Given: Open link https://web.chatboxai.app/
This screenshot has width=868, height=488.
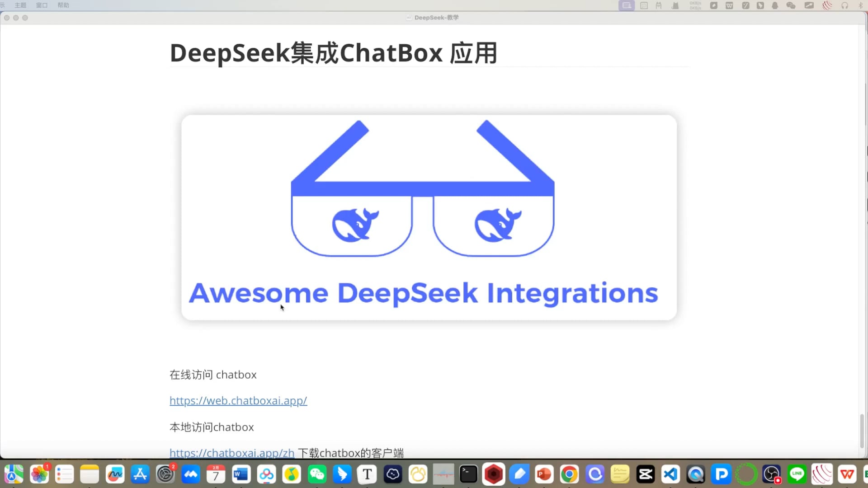Looking at the screenshot, I should coord(238,400).
